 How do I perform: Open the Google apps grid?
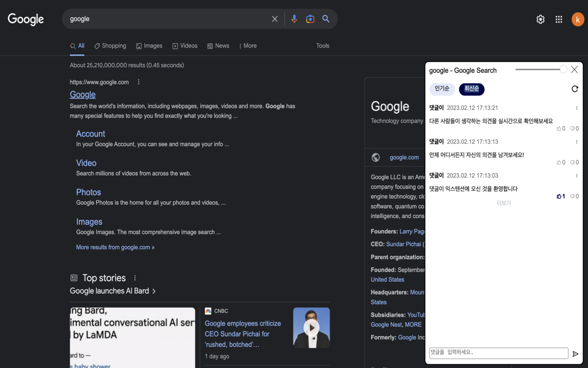tap(559, 19)
